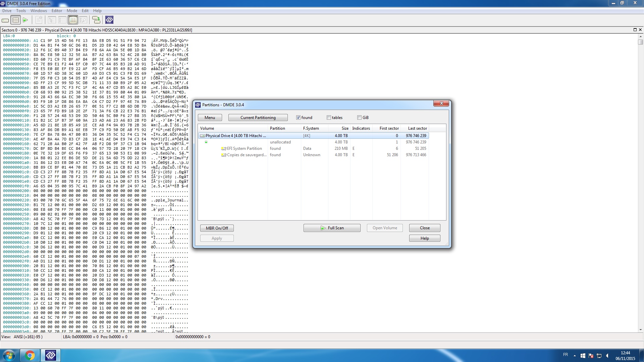Click the Copies de sauvegarde folder icon
644x362 pixels.
[223, 155]
